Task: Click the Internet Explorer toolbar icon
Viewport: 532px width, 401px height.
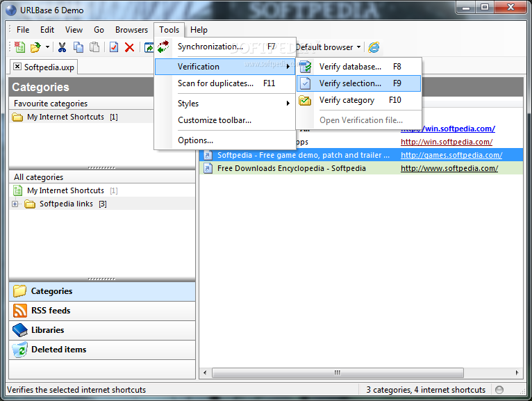Action: coord(374,47)
